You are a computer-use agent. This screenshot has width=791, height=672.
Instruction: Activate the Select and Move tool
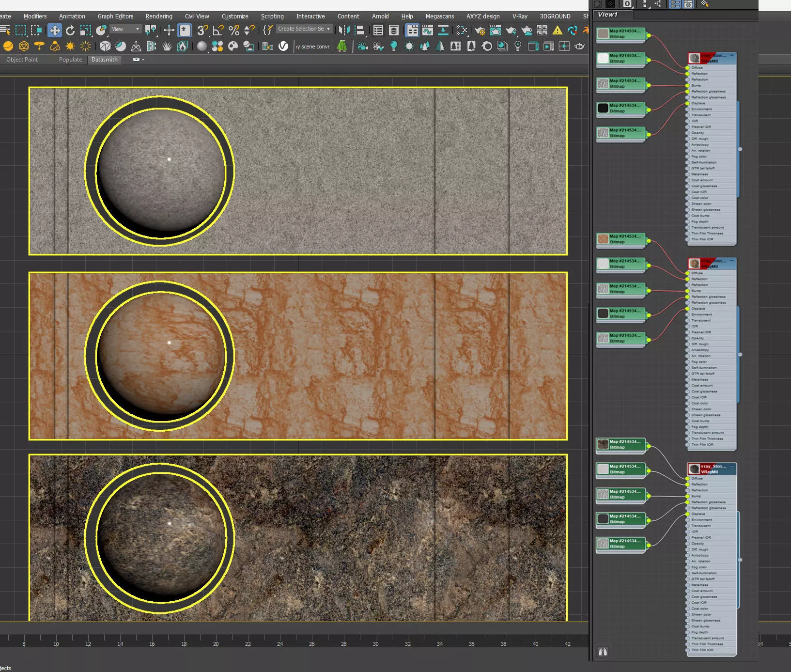click(55, 31)
